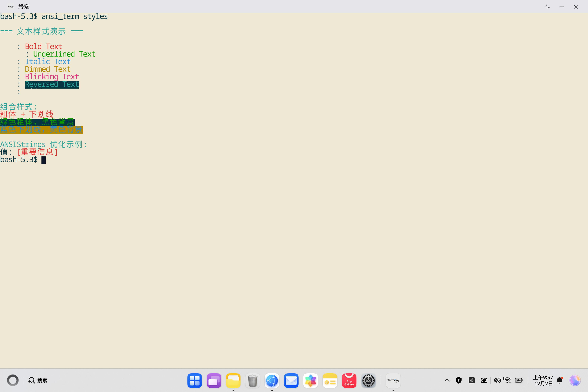This screenshot has width=588, height=392.
Task: Open the Mail envelope app
Action: point(291,381)
